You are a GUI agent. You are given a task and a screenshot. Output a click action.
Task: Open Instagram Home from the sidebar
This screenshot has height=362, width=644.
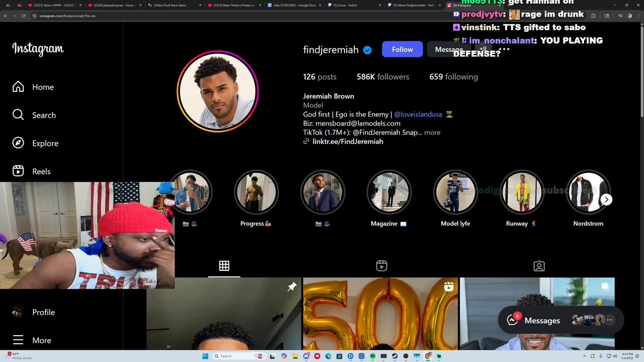pyautogui.click(x=33, y=87)
